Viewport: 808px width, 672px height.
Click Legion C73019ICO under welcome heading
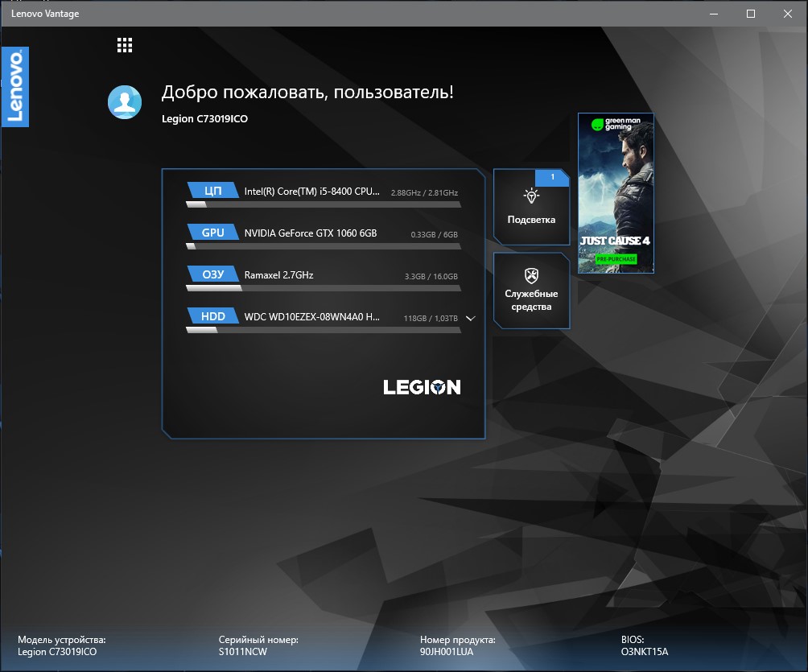pos(204,118)
